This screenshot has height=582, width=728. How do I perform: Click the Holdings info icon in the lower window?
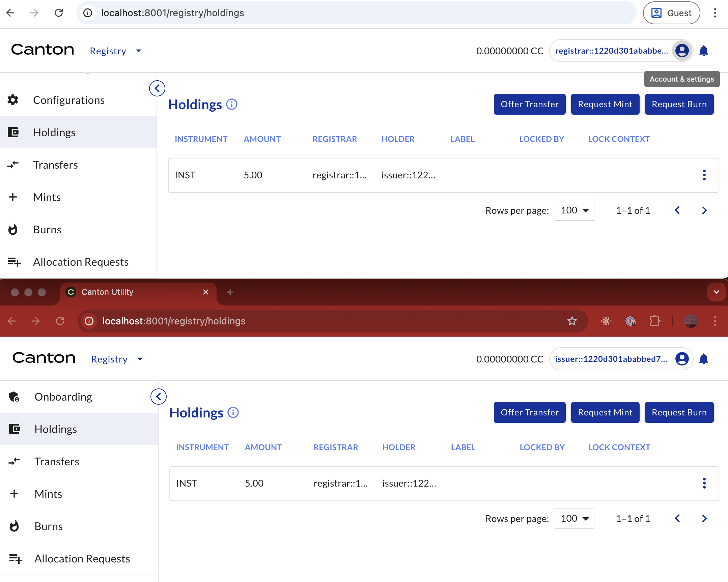click(x=233, y=412)
